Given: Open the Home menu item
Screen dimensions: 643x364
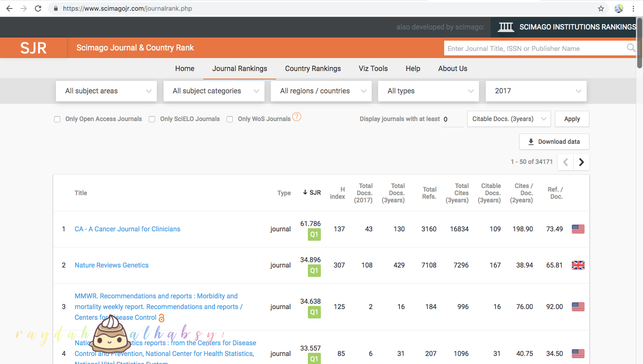Looking at the screenshot, I should pos(185,69).
